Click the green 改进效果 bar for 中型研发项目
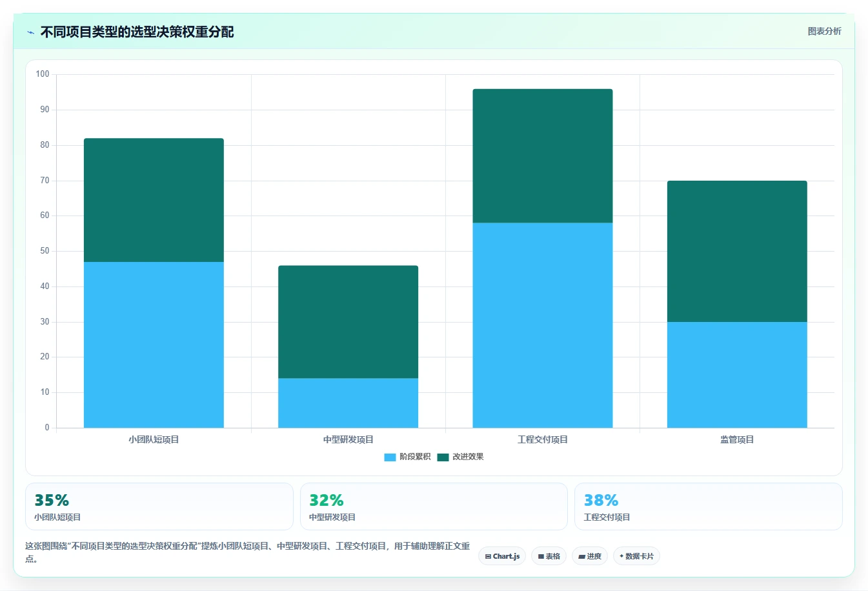This screenshot has width=868, height=591. (348, 322)
